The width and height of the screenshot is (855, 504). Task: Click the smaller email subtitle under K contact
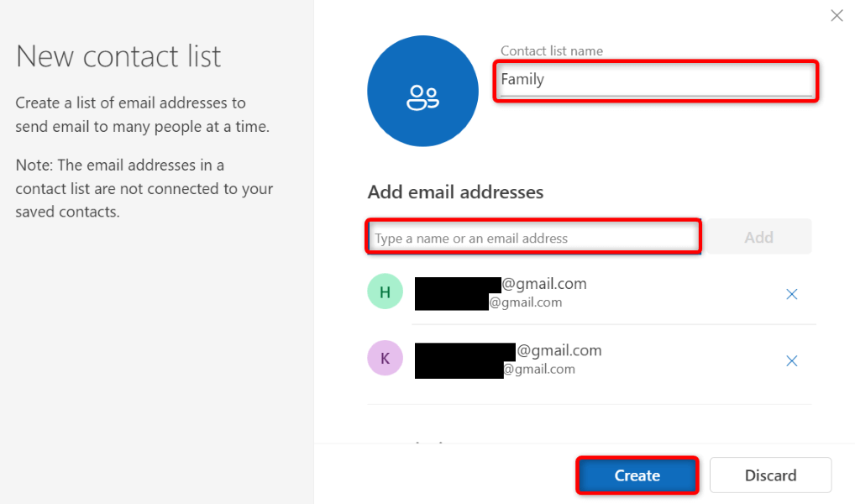pyautogui.click(x=538, y=369)
